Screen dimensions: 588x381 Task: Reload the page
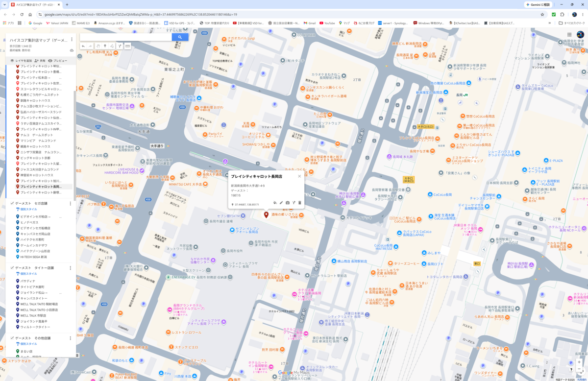(22, 14)
